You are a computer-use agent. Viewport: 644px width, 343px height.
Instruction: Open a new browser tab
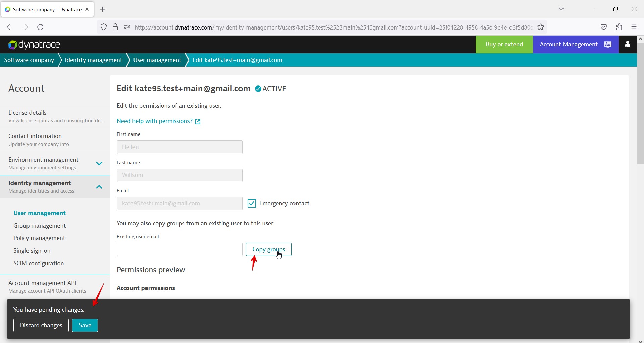[x=103, y=9]
